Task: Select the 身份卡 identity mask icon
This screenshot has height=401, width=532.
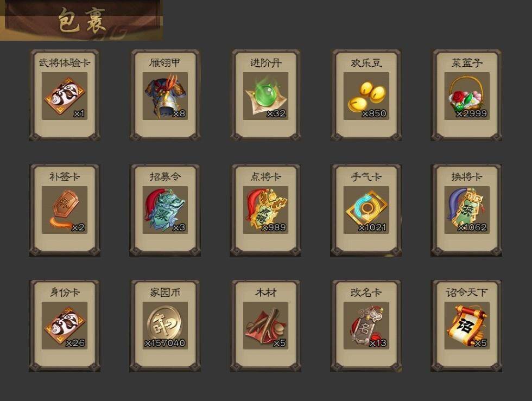Action: (x=65, y=326)
